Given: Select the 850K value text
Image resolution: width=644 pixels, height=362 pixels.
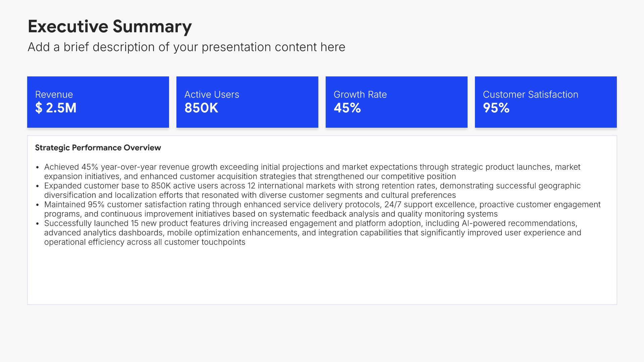Looking at the screenshot, I should [201, 108].
